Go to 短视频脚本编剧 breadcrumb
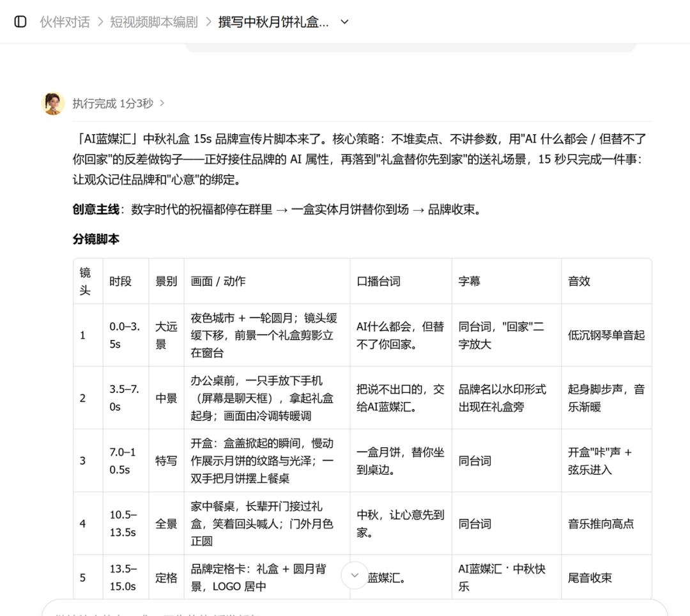690x616 pixels. click(154, 22)
